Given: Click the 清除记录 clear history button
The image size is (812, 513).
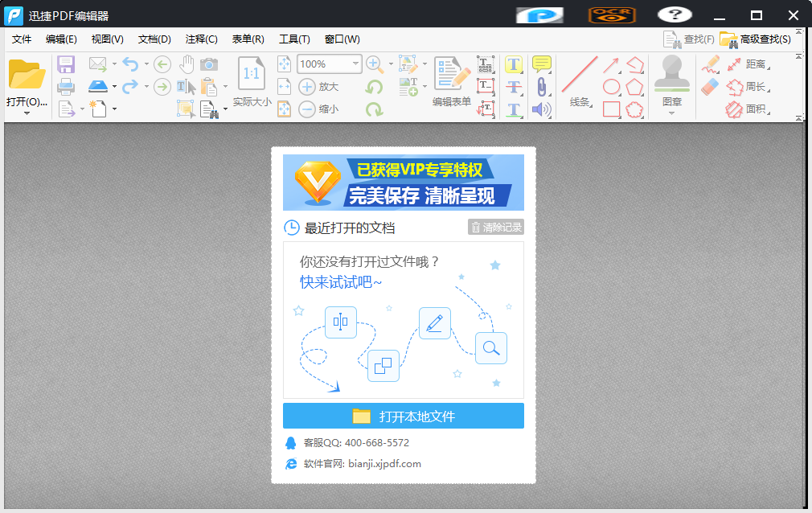Looking at the screenshot, I should 496,227.
